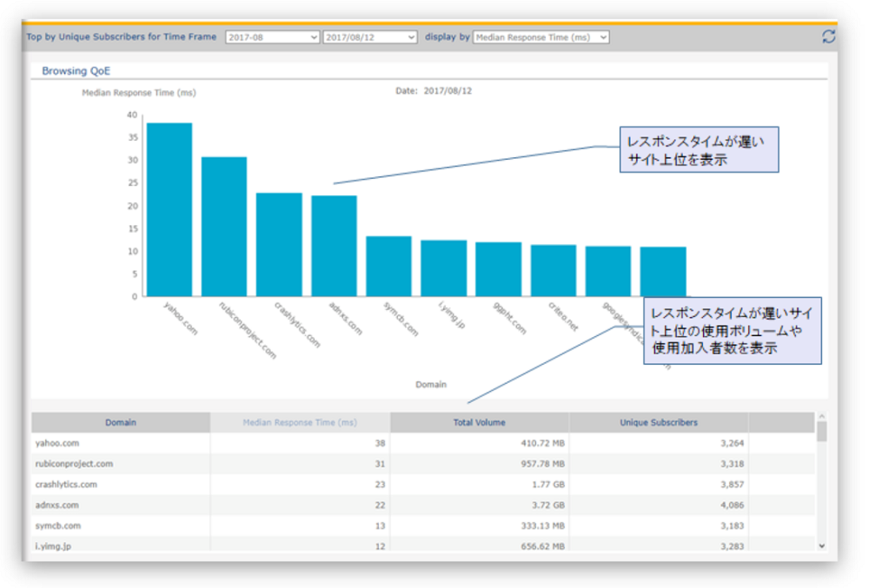Click the ggpht.com bar in chart
The height and width of the screenshot is (588, 869).
(x=498, y=269)
